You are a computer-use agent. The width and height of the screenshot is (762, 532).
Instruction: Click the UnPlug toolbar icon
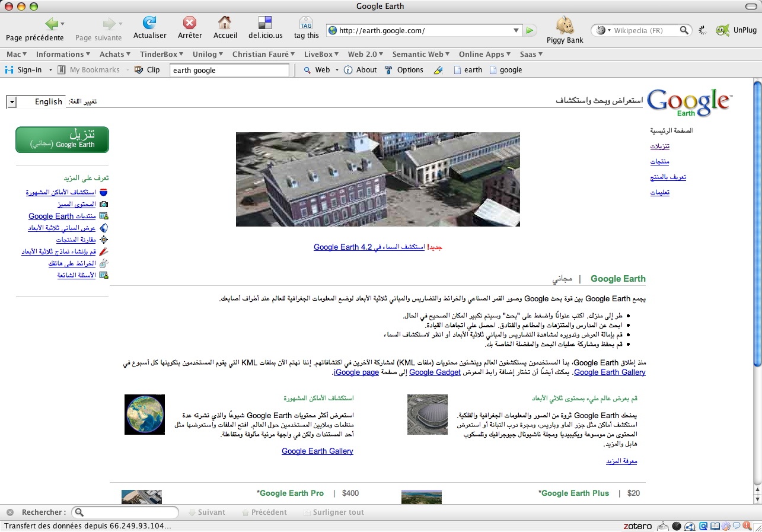[x=722, y=30]
